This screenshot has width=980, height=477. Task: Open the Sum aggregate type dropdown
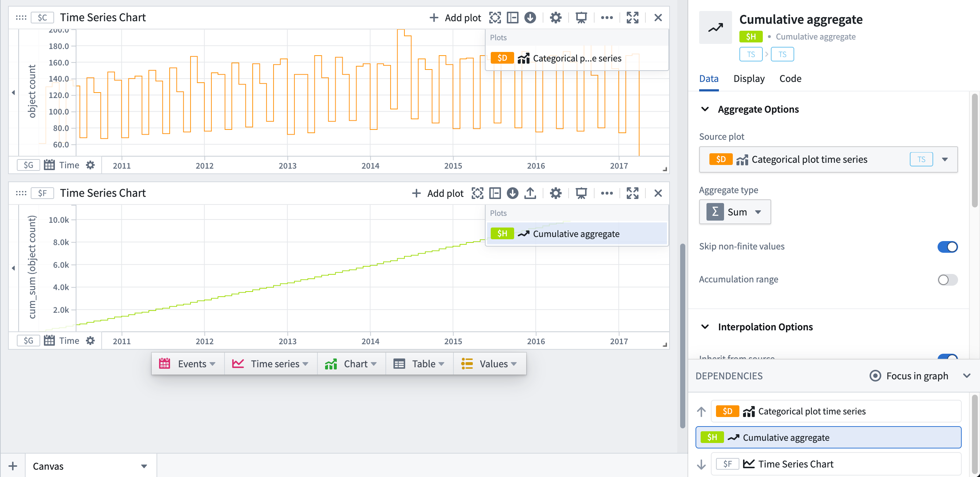click(x=735, y=212)
